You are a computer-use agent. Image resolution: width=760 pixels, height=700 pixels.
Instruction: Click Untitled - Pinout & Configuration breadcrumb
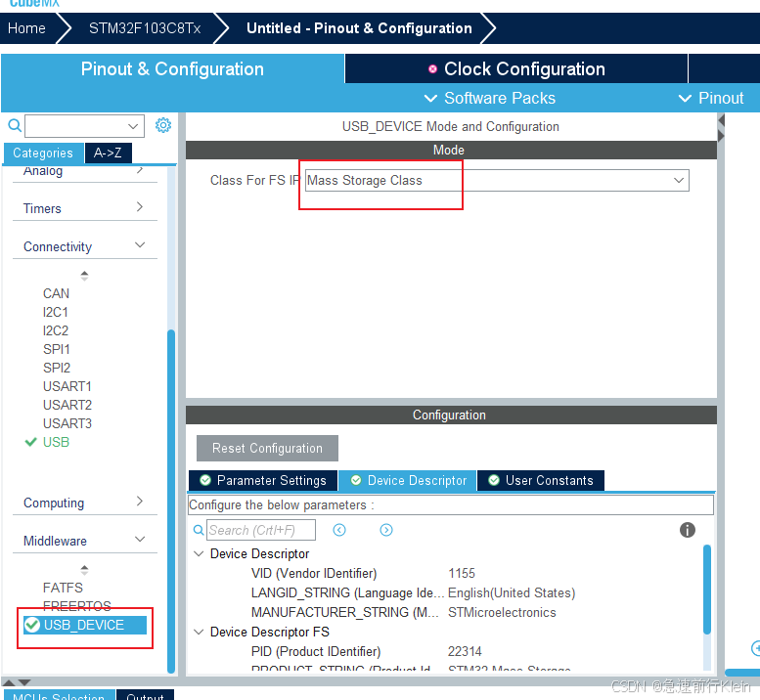[359, 28]
